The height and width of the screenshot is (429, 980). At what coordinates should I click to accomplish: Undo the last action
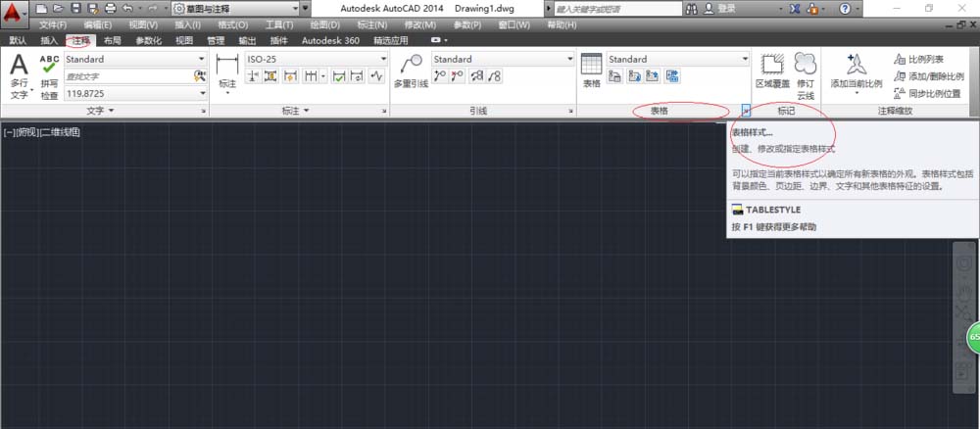128,9
